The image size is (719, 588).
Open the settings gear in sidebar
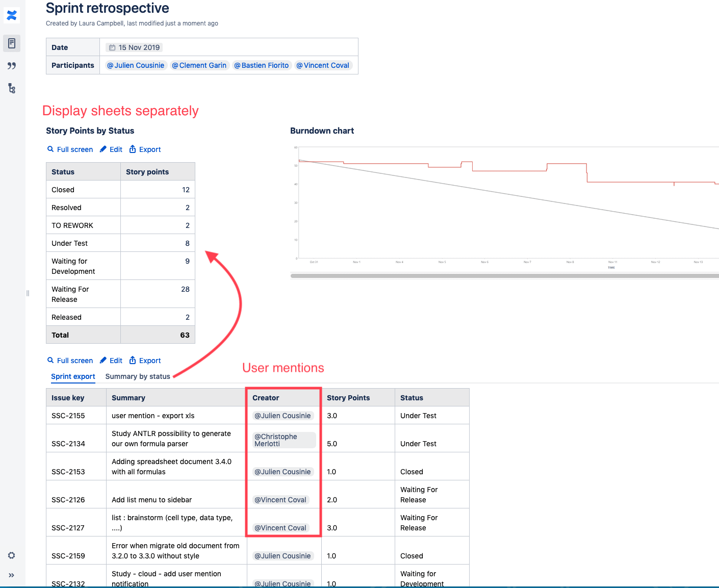(x=11, y=555)
